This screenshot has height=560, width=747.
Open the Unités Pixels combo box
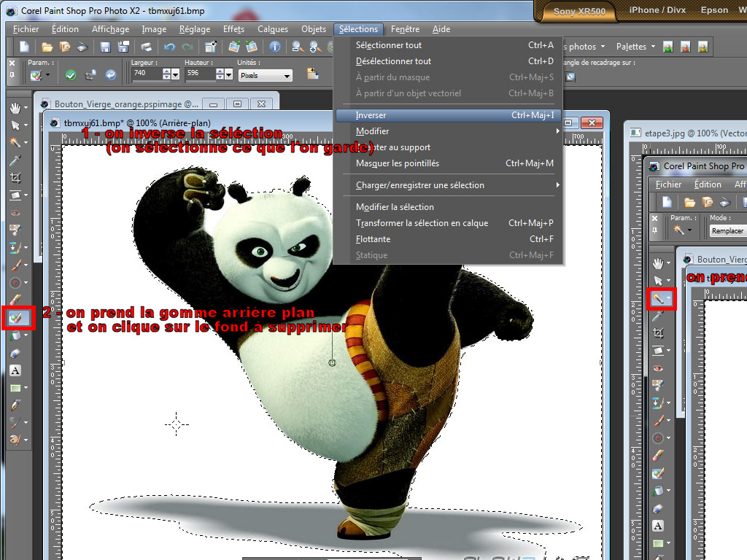[265, 75]
